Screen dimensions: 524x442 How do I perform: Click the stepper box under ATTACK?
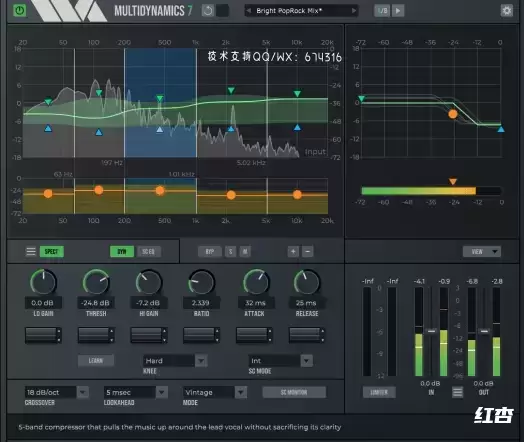click(254, 335)
